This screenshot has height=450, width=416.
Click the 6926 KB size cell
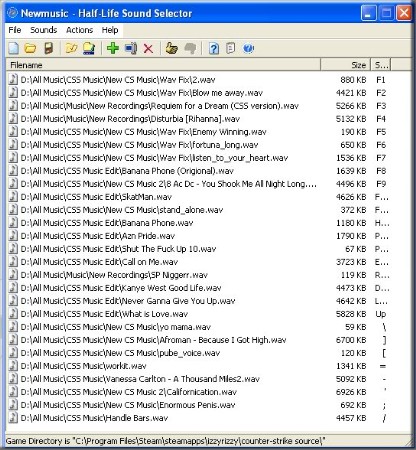[351, 392]
